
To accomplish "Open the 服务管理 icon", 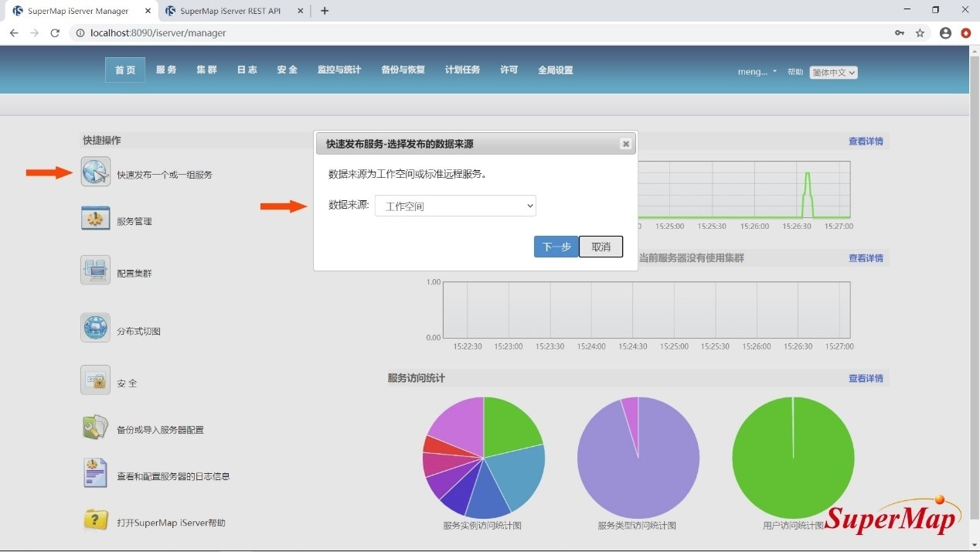I will point(96,219).
